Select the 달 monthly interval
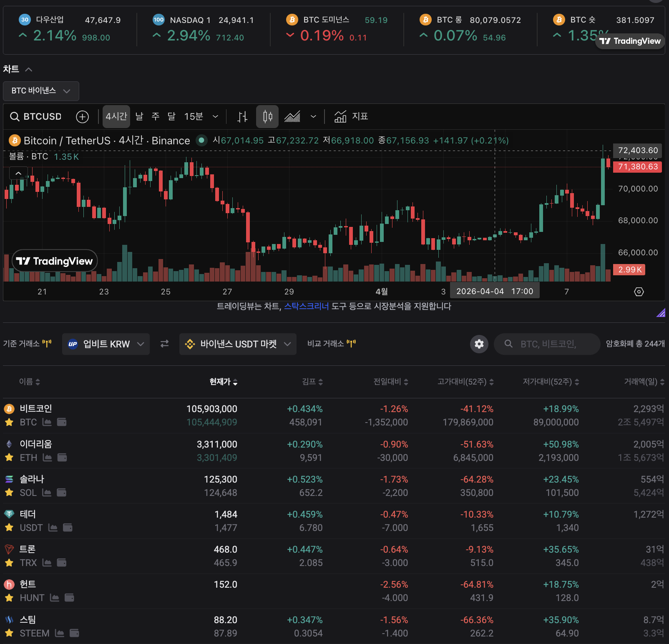This screenshot has width=669, height=644. tap(171, 116)
